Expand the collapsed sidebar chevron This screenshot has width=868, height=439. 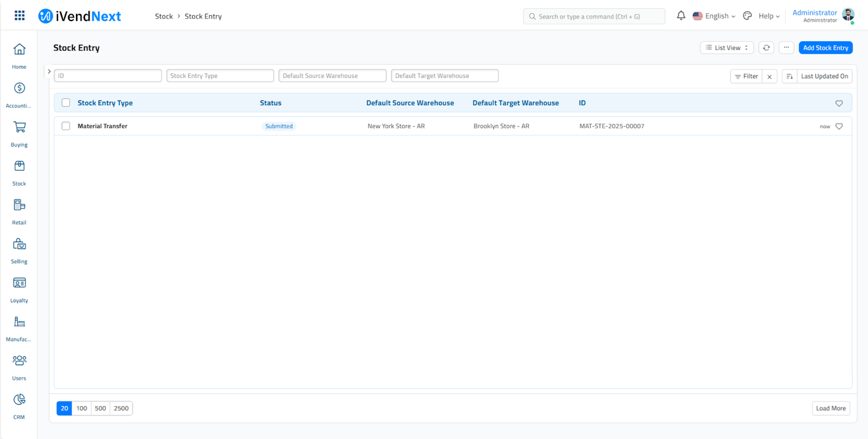[x=49, y=72]
